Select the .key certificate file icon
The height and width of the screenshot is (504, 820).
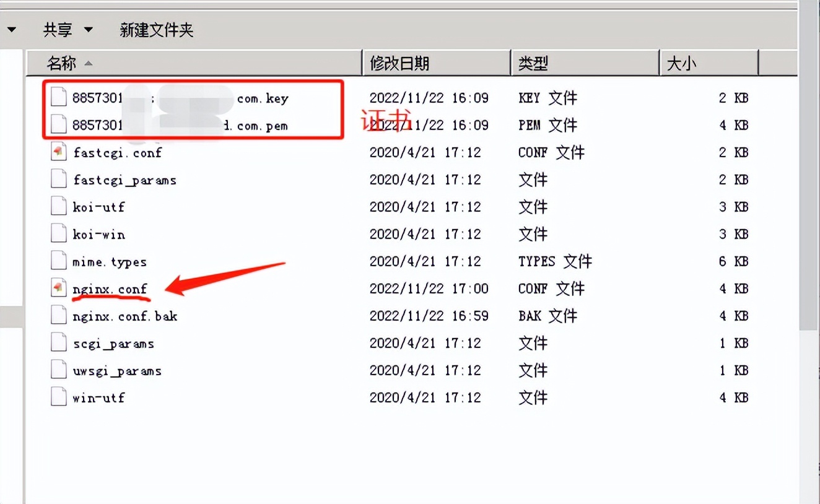59,97
